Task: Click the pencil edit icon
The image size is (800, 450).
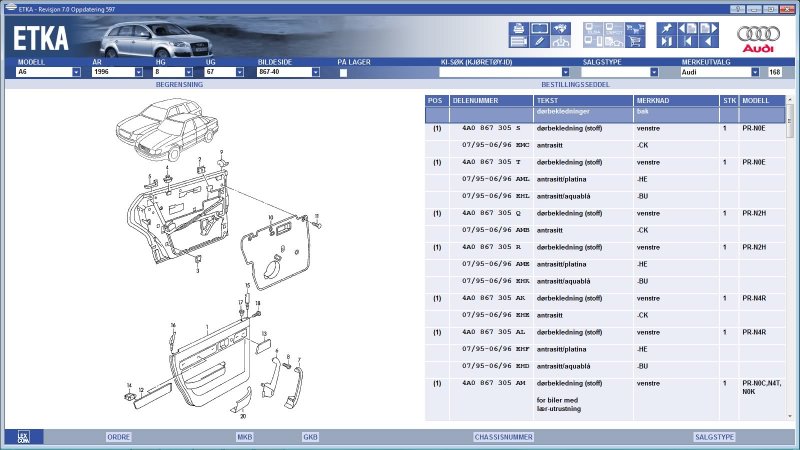Action: pyautogui.click(x=539, y=42)
